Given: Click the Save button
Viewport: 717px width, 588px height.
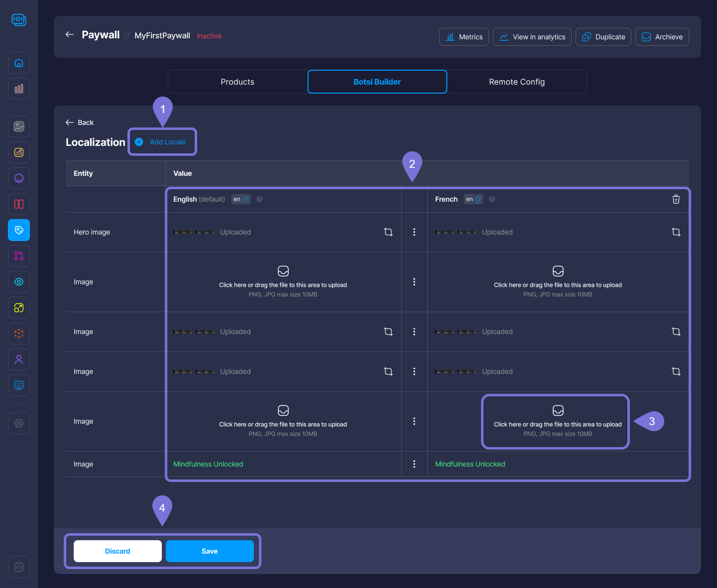Looking at the screenshot, I should [x=210, y=551].
